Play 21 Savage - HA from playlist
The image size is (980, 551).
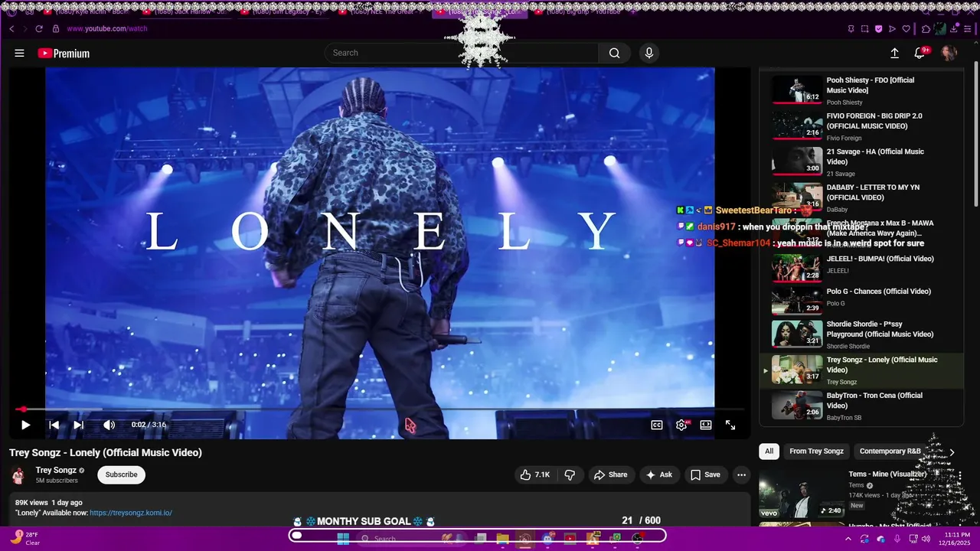tap(861, 162)
